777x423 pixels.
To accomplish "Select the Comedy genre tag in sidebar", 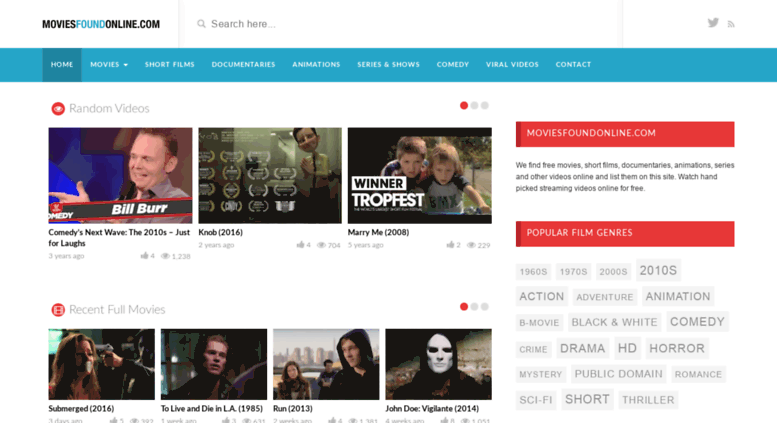I will [697, 322].
